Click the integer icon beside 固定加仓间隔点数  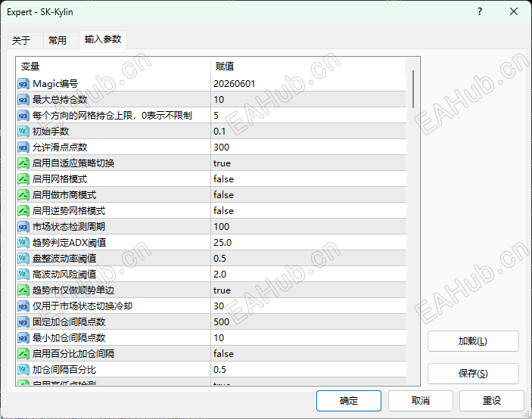point(23,321)
